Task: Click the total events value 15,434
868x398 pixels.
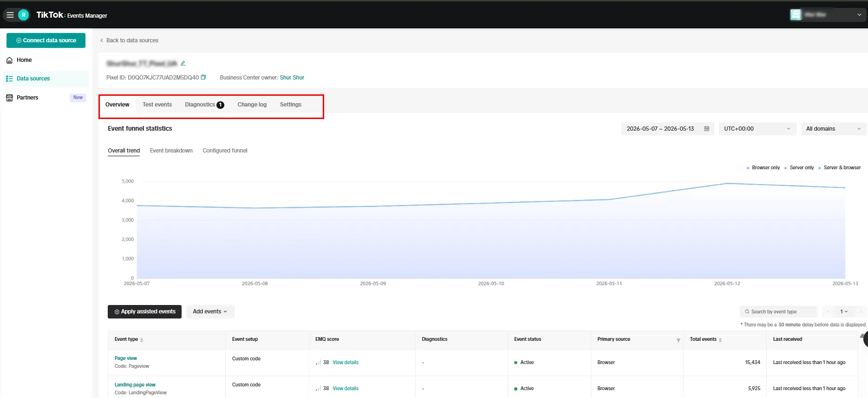Action: tap(753, 362)
